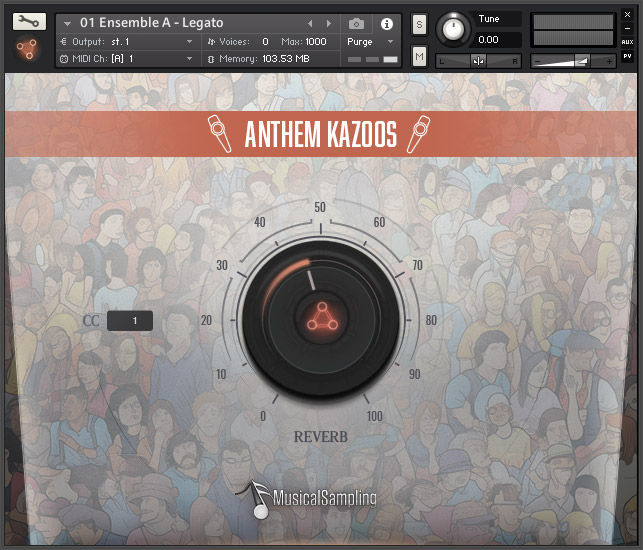Open instrument edit mode with wrench icon

point(29,21)
